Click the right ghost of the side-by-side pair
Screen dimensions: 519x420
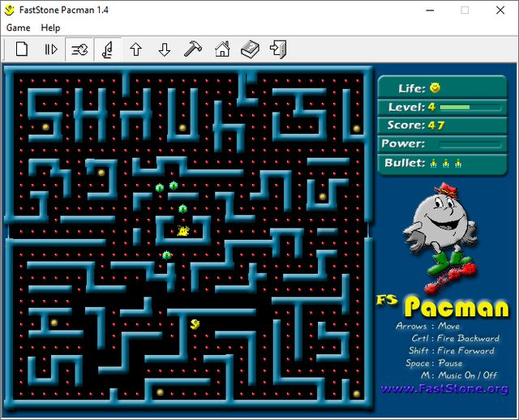point(174,186)
